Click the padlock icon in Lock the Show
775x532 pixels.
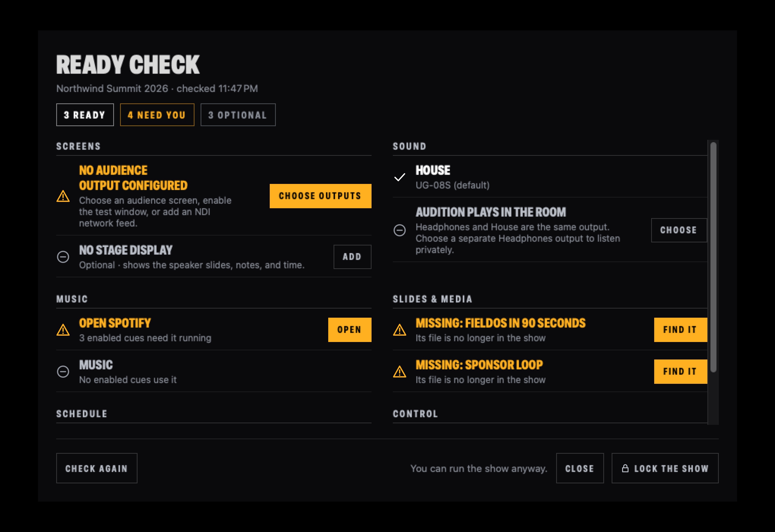(625, 468)
